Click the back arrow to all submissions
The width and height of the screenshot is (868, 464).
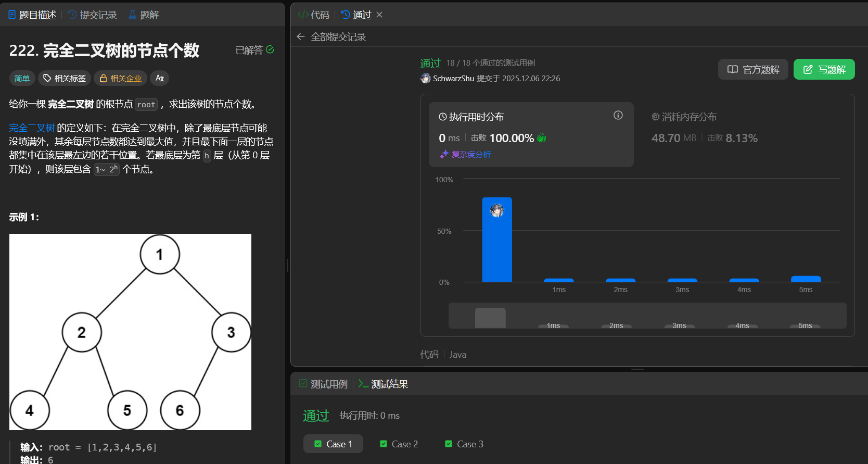pyautogui.click(x=300, y=36)
